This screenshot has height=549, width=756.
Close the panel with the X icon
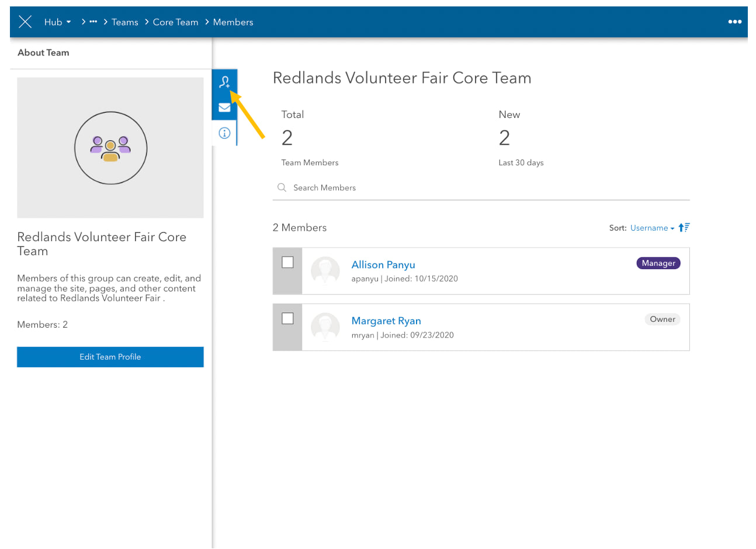coord(25,22)
